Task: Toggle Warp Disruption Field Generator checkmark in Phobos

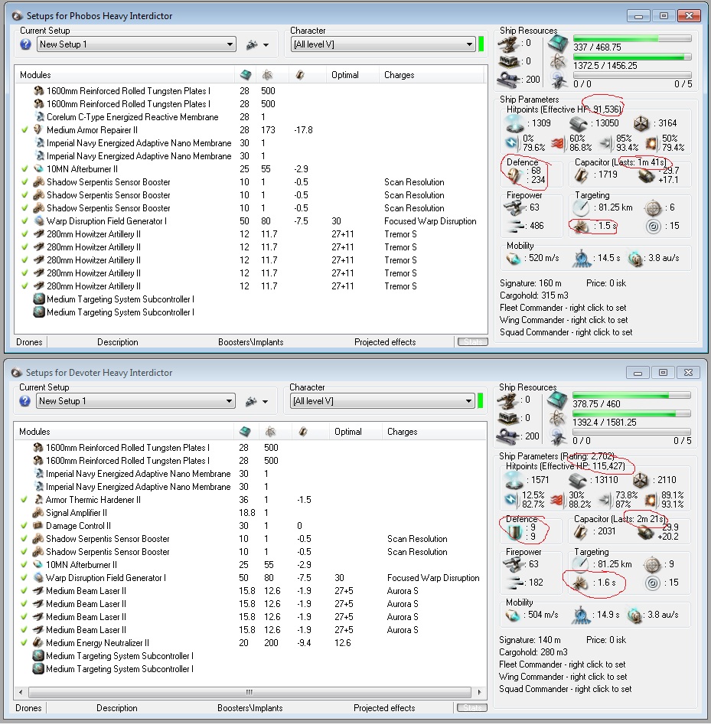Action: point(25,221)
